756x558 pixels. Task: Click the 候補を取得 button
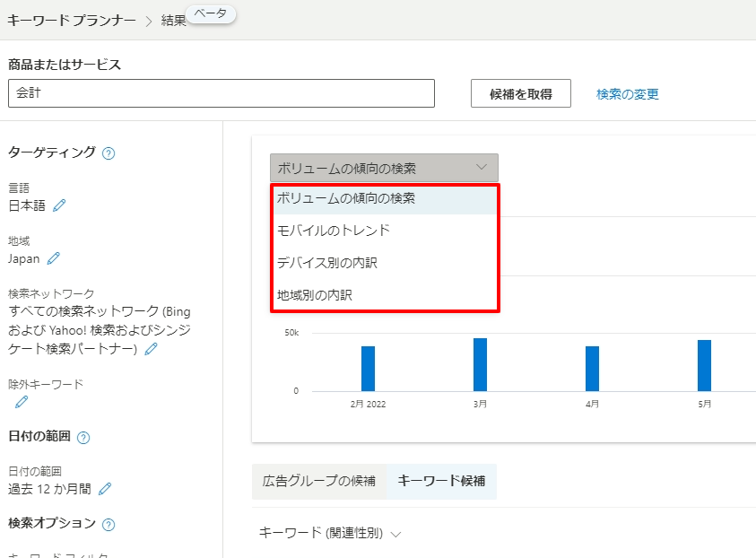click(520, 93)
